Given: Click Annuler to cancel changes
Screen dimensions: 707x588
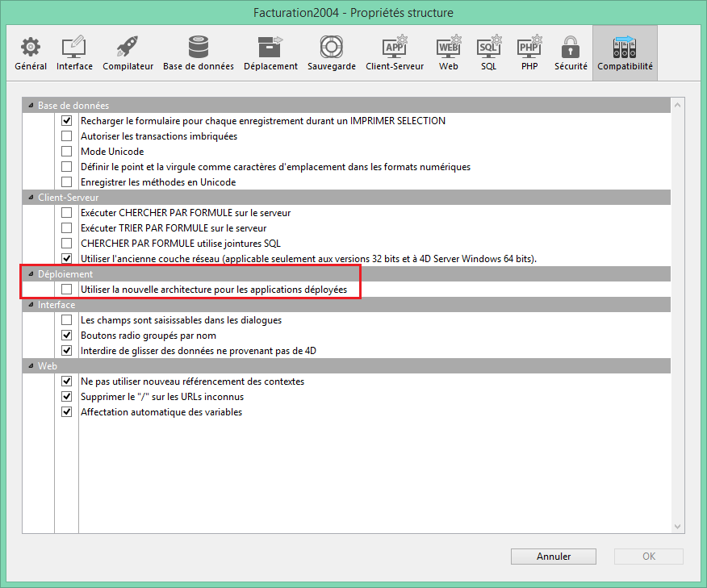Looking at the screenshot, I should pyautogui.click(x=553, y=557).
